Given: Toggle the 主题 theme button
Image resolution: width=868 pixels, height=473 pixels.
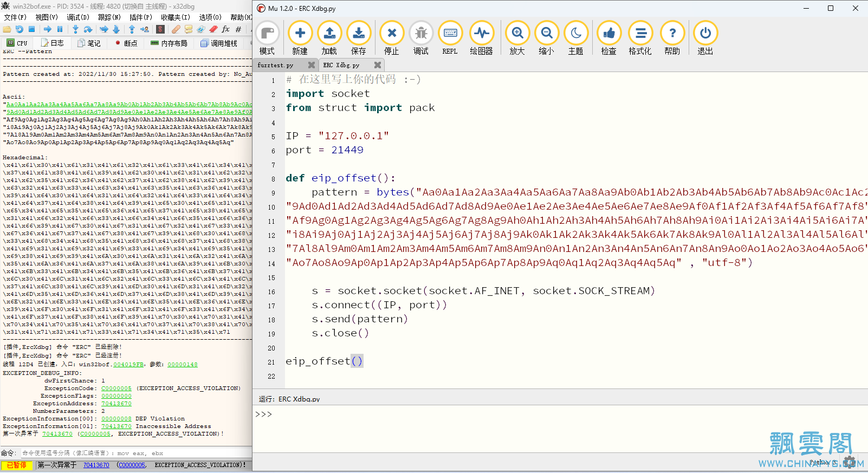Looking at the screenshot, I should [x=576, y=38].
